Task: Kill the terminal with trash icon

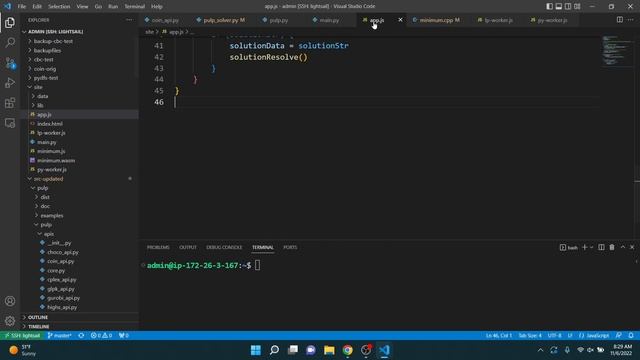Action: 612,247
